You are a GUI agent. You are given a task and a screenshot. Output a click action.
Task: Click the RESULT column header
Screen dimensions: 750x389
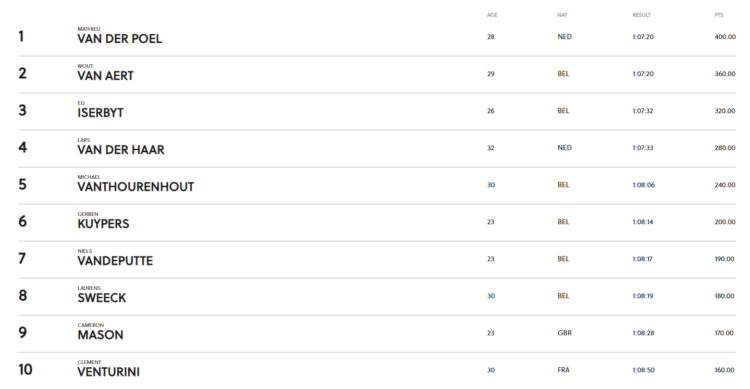click(641, 15)
